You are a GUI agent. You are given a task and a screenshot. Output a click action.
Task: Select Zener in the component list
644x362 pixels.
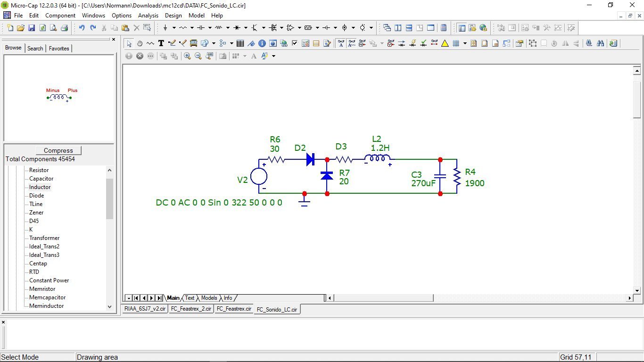[x=36, y=213]
